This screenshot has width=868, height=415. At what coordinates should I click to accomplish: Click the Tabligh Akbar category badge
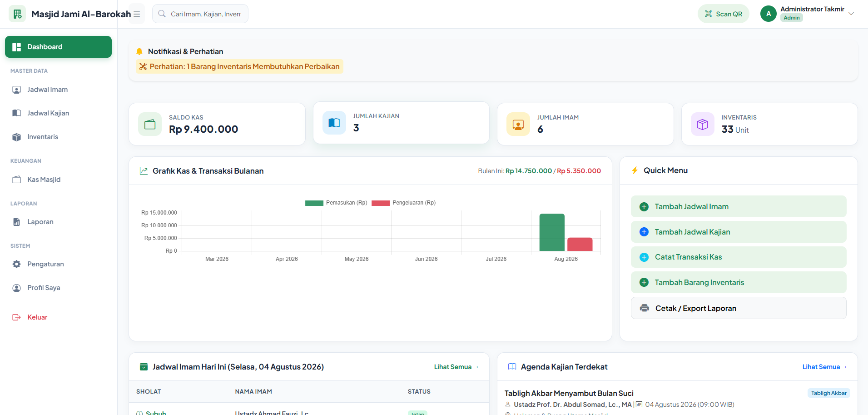[x=829, y=393]
